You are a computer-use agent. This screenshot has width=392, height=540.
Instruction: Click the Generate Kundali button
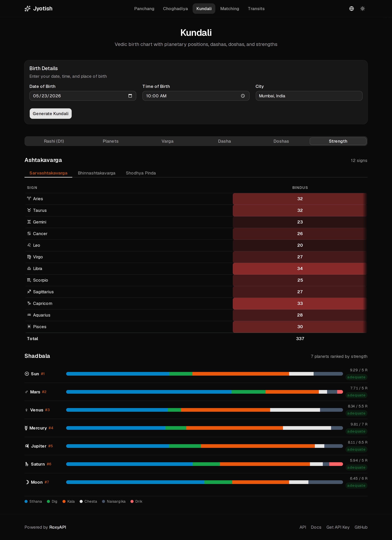click(51, 114)
